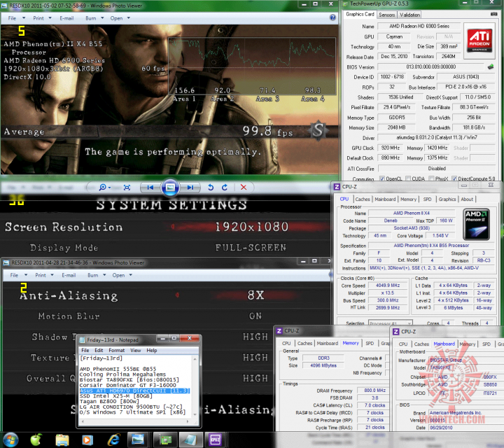Open Burn dropdown in top Photo Viewer
The image size is (504, 448).
click(x=94, y=18)
